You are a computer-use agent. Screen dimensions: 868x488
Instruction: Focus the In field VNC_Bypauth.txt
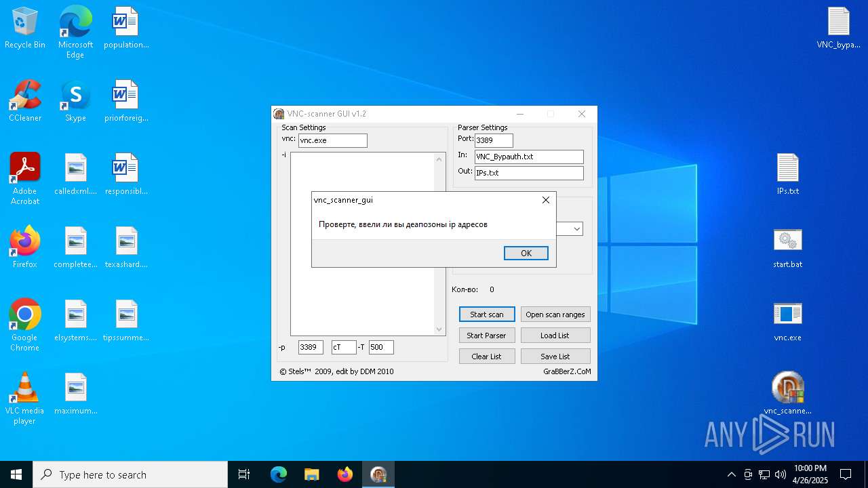529,157
